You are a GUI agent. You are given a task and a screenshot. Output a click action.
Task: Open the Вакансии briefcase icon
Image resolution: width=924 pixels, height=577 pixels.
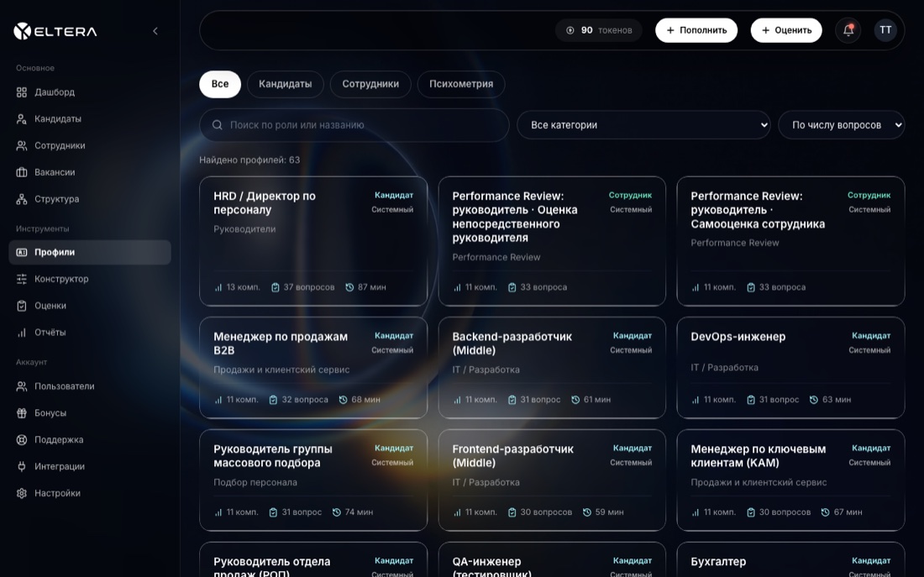(x=22, y=172)
